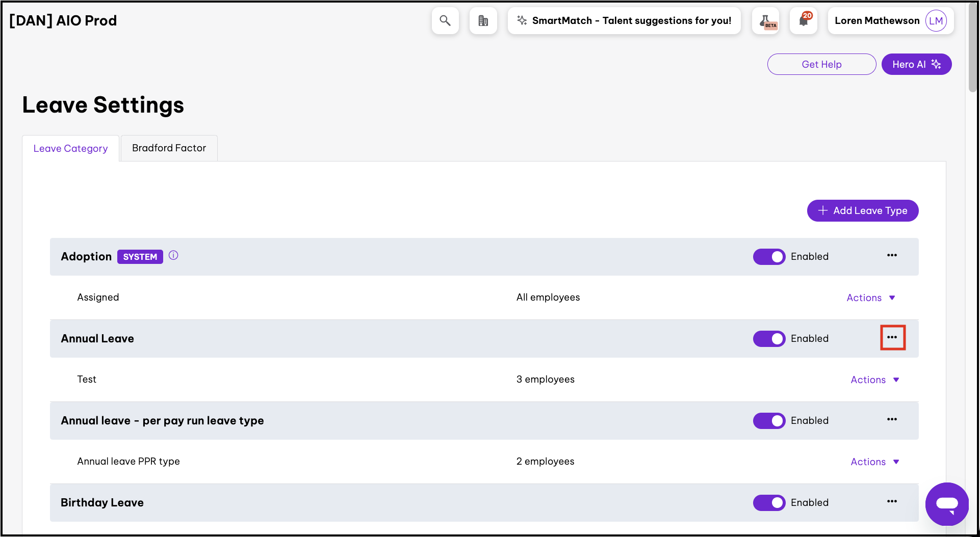
Task: Select the Leave Category tab
Action: (x=70, y=149)
